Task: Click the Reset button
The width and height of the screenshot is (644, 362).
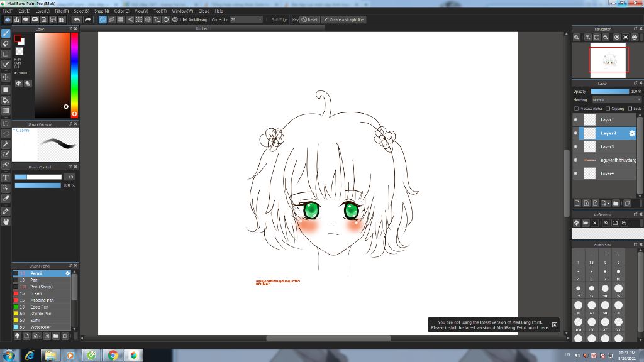Action: 310,19
